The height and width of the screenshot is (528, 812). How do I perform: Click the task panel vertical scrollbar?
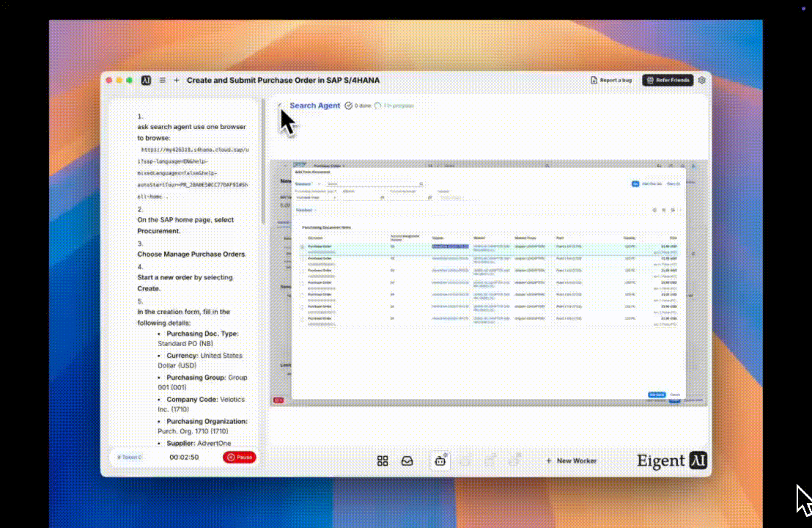[262, 161]
